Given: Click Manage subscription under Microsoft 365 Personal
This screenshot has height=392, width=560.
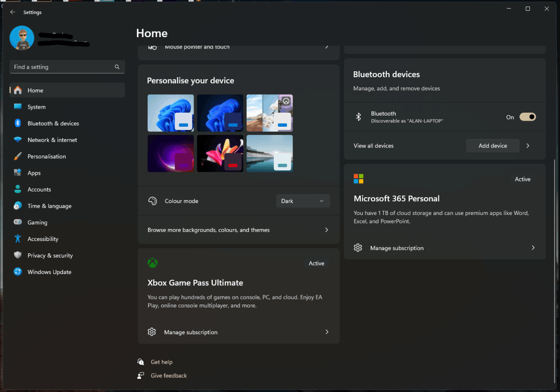Looking at the screenshot, I should [397, 248].
